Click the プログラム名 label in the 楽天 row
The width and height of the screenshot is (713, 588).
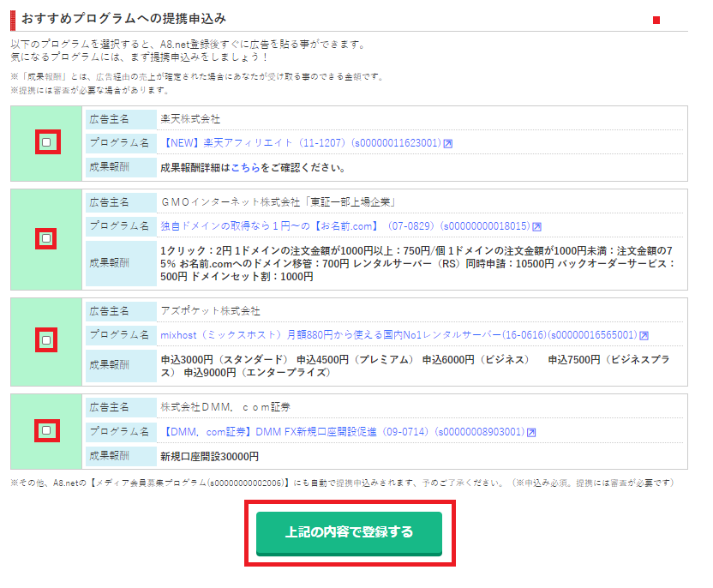tap(119, 143)
